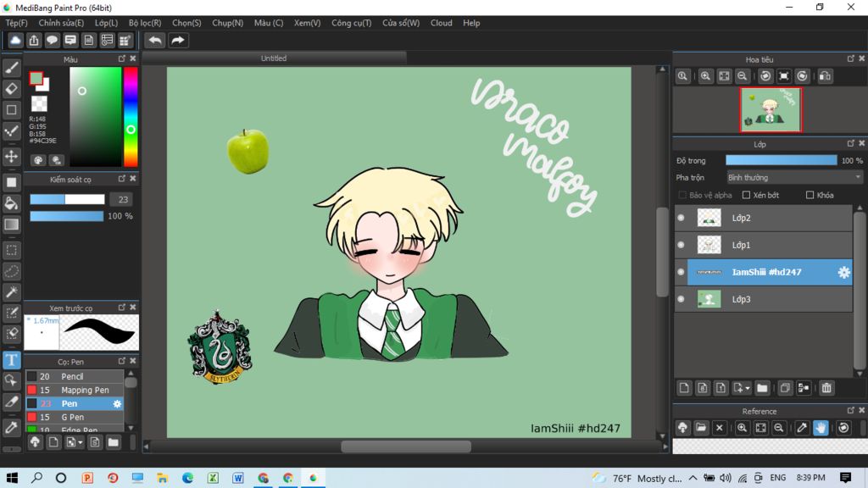Screen dimensions: 868x488
Task: Adjust the Độ trong opacity slider
Action: tap(781, 160)
